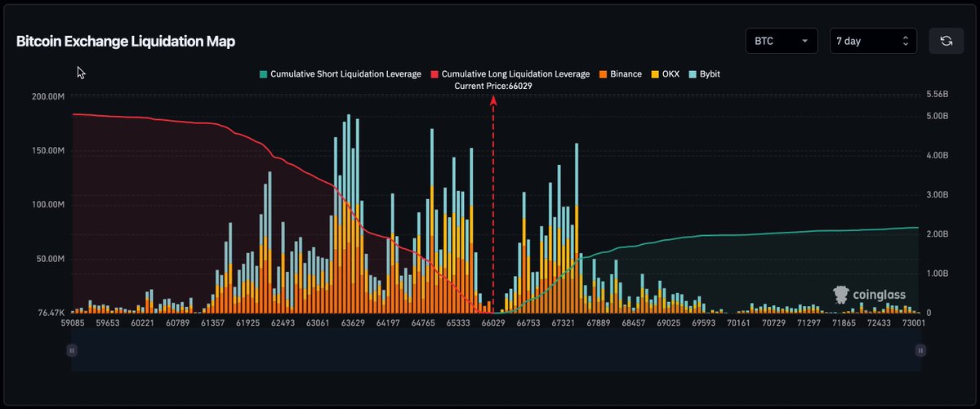Click the 65333 x-axis price label
The image size is (980, 409).
pos(457,324)
